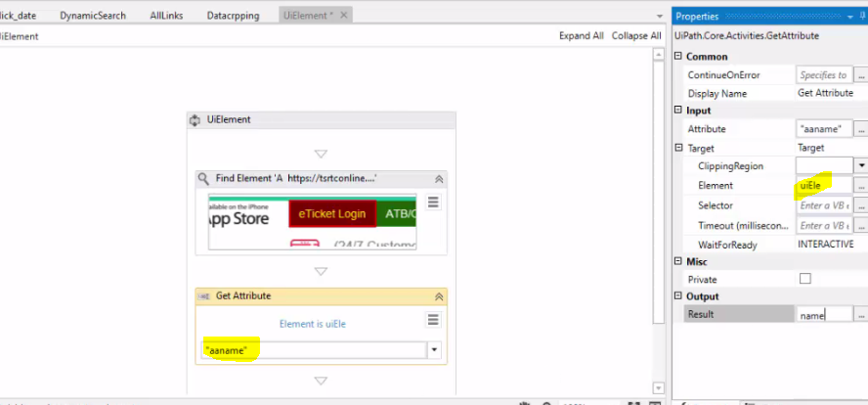
Task: Click the "aaname" attribute combo box field
Action: 314,350
